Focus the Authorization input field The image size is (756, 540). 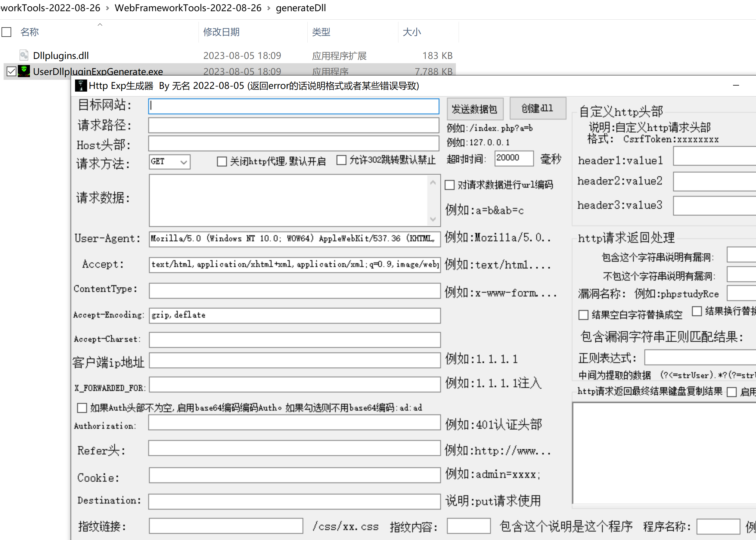pos(294,422)
